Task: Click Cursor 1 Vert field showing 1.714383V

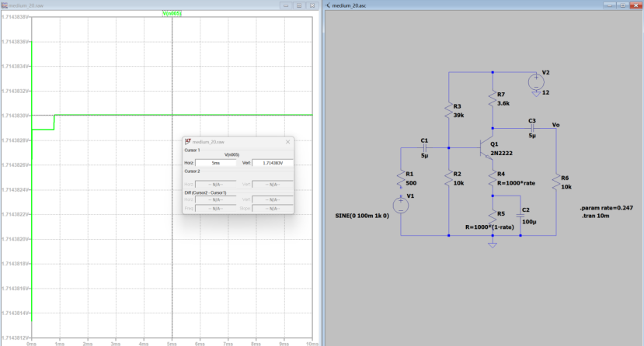Action: pos(273,163)
